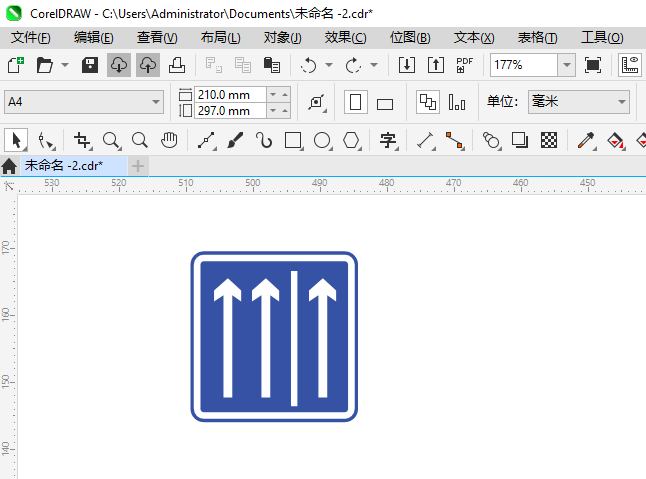
Task: Select the Smart drawing curve tool
Action: click(x=264, y=140)
